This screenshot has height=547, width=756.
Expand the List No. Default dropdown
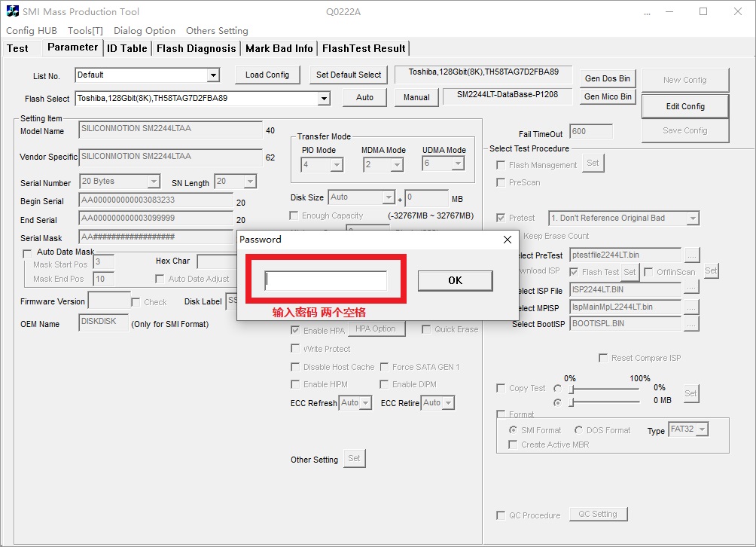point(213,75)
